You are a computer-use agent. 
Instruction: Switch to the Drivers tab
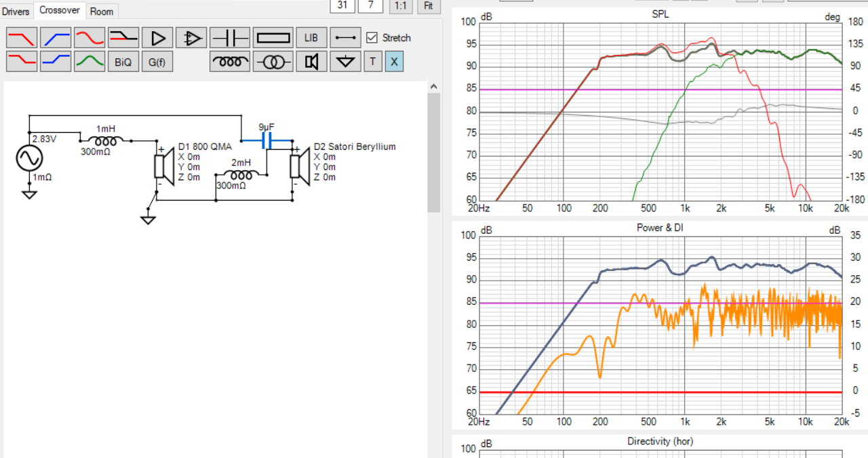tap(16, 12)
